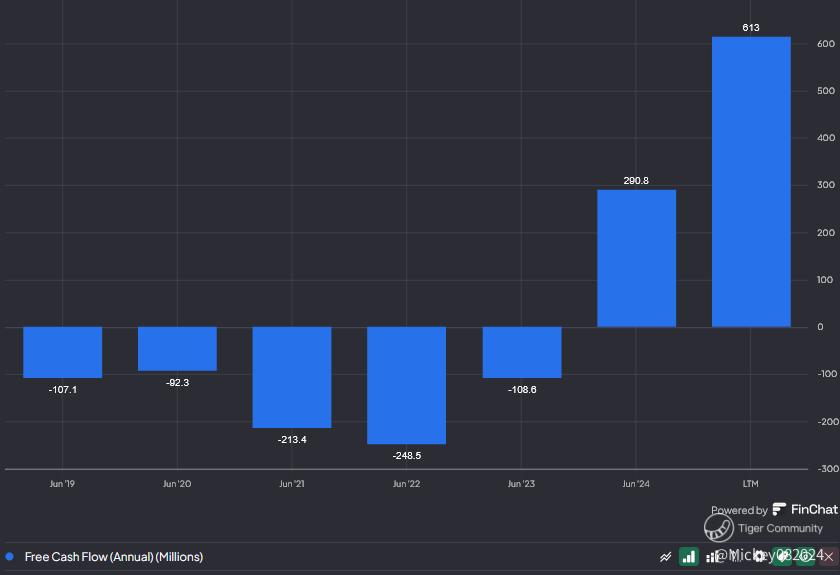Click the Free Cash Flow (Annual) legend label

tap(113, 557)
